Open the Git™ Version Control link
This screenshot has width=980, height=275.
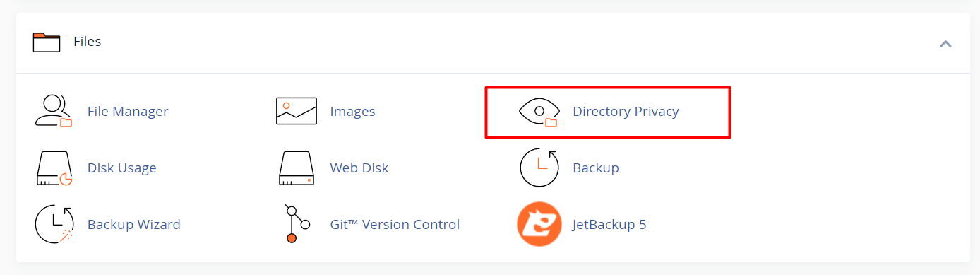point(395,225)
